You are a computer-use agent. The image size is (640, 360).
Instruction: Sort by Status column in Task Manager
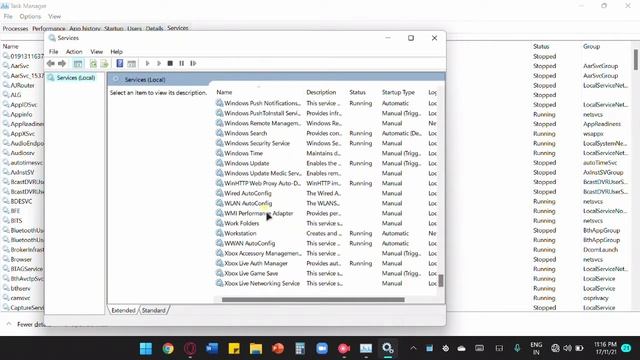[541, 47]
